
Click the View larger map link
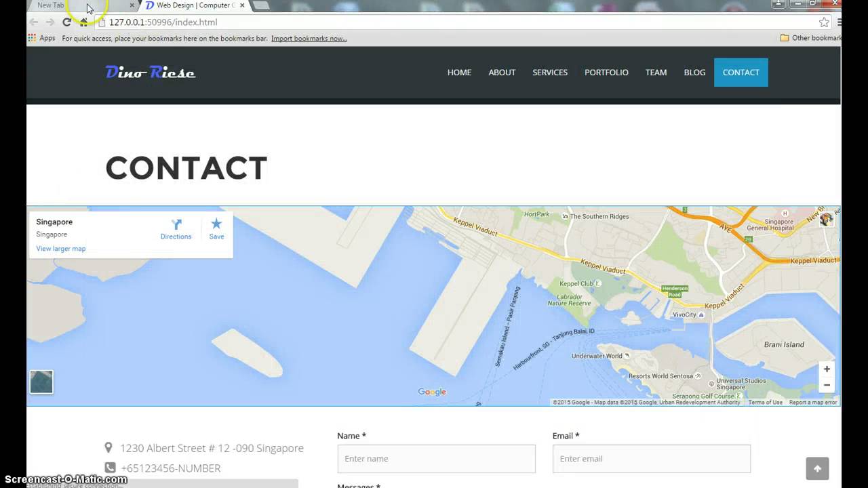click(x=61, y=249)
